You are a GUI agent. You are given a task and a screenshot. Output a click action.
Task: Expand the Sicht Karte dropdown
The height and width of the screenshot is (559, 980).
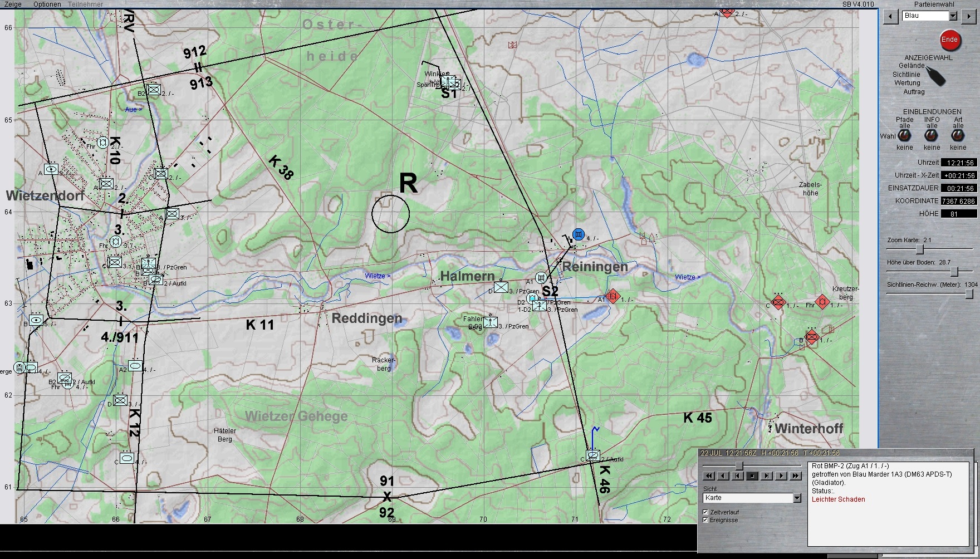797,498
